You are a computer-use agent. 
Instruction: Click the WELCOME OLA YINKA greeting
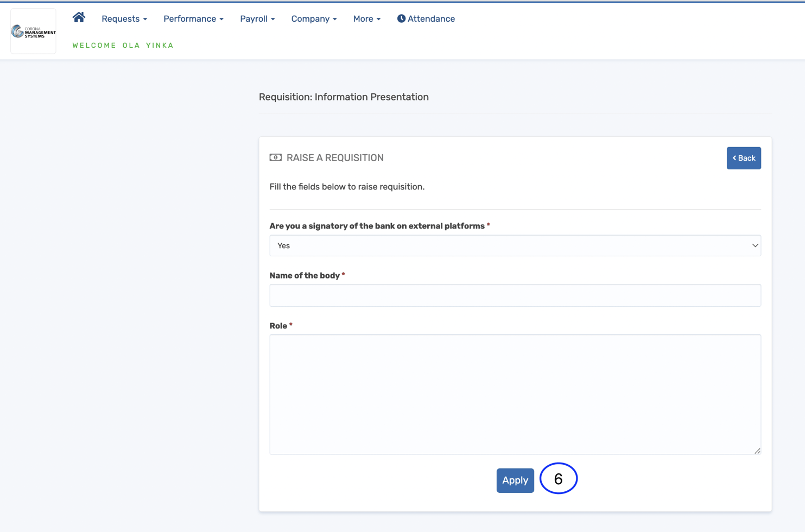point(123,46)
